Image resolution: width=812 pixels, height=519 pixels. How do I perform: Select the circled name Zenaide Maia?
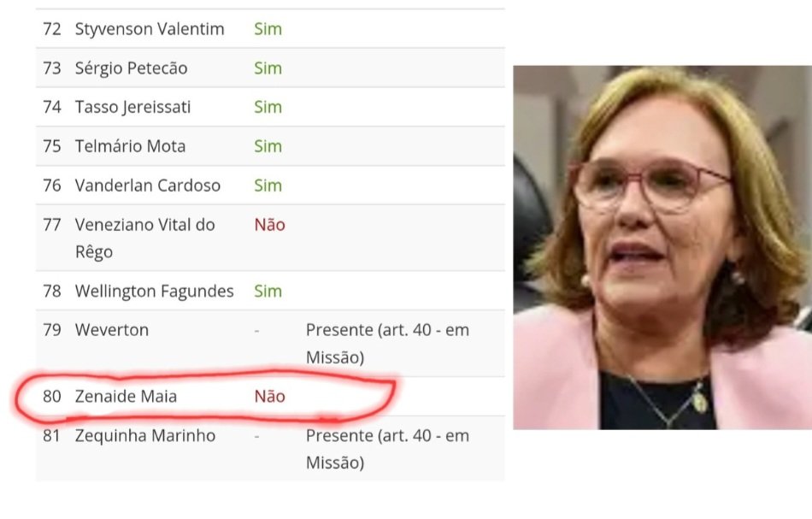click(x=126, y=396)
